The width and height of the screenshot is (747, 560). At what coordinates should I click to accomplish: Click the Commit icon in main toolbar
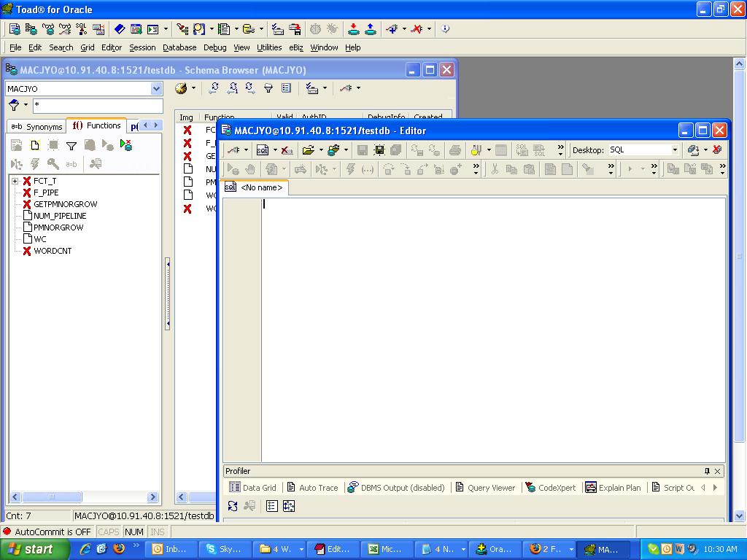pos(354,29)
